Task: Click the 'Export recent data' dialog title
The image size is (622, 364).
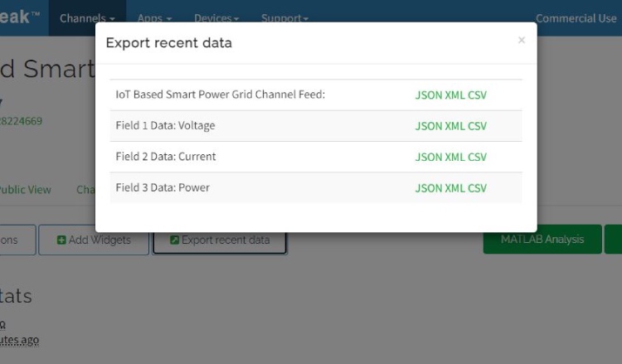Action: [169, 42]
